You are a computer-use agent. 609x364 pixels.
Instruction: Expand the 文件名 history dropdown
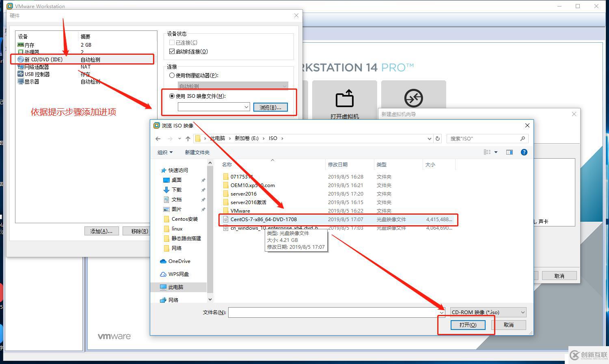tap(441, 312)
